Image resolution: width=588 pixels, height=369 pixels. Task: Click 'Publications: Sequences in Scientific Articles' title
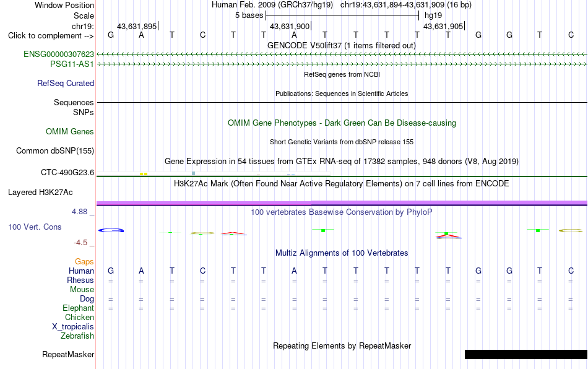tap(342, 93)
